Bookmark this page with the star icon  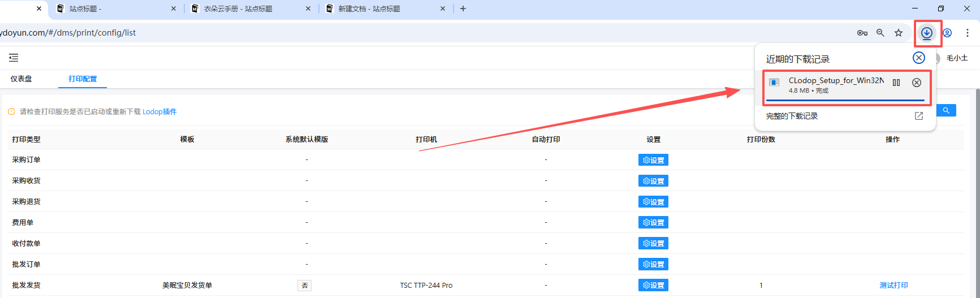coord(899,33)
